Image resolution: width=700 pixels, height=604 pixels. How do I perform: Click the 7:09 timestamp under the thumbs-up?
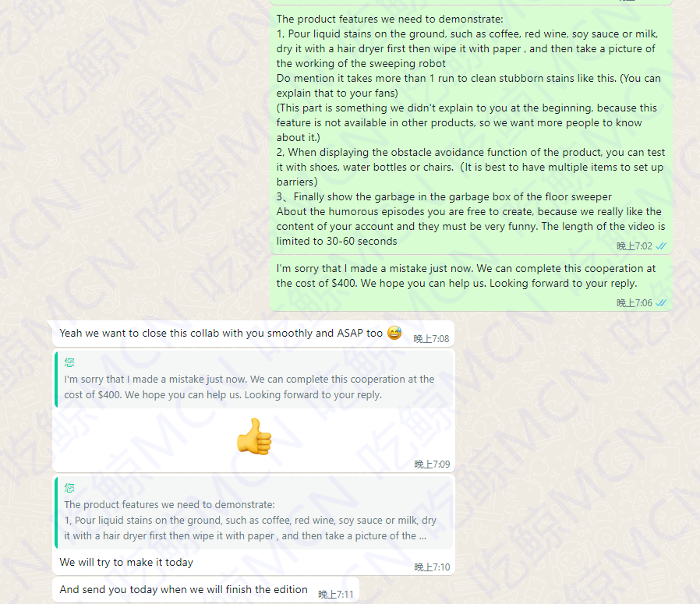[x=432, y=464]
